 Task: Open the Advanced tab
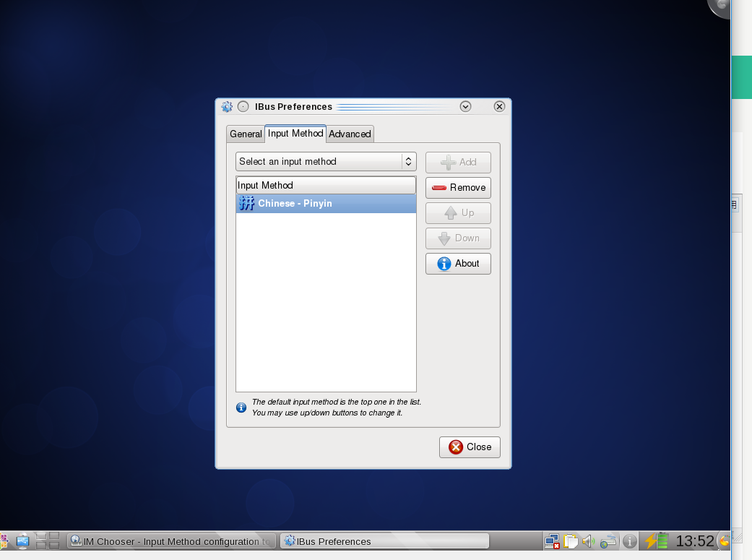click(350, 134)
